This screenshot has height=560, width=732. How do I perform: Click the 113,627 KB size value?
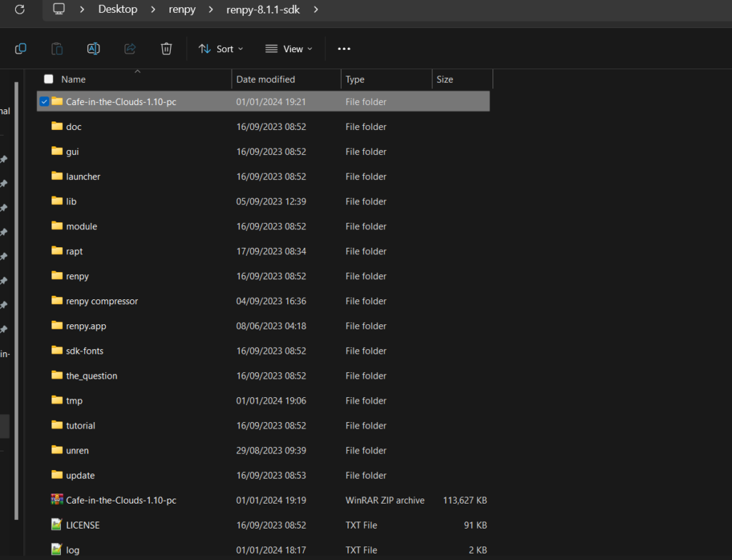point(465,500)
